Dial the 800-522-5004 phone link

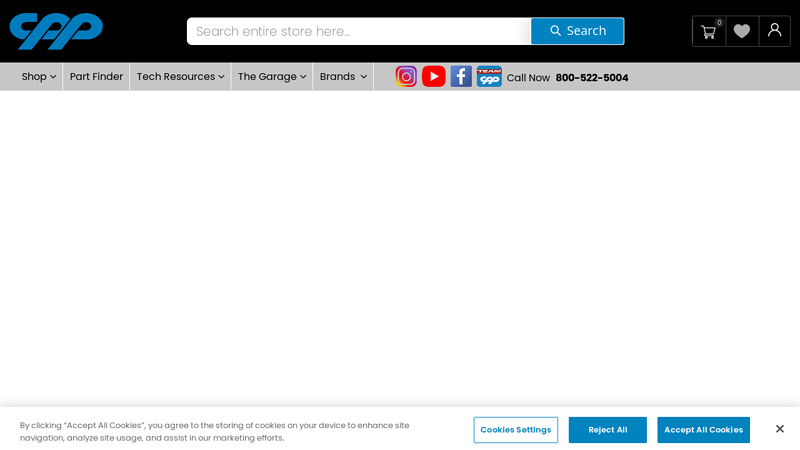coord(592,78)
